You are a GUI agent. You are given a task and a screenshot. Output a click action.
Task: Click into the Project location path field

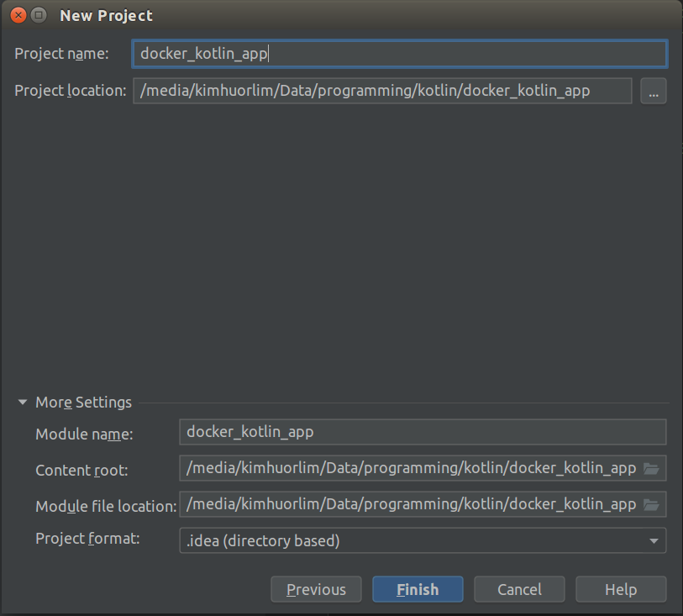click(x=381, y=91)
